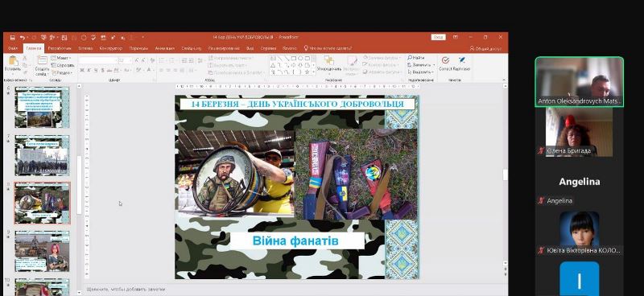Paste with the Вставить clipboard button
Viewport: 644px width, 296px height.
[13, 64]
